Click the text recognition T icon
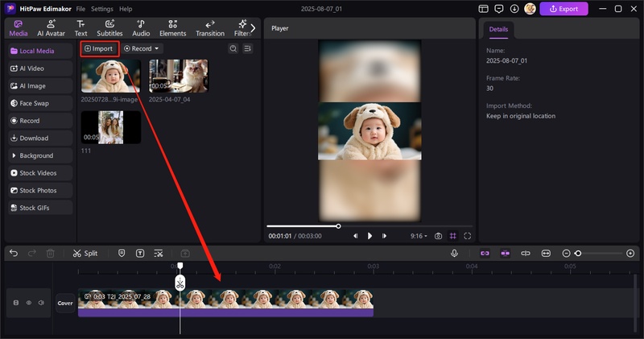 click(140, 253)
